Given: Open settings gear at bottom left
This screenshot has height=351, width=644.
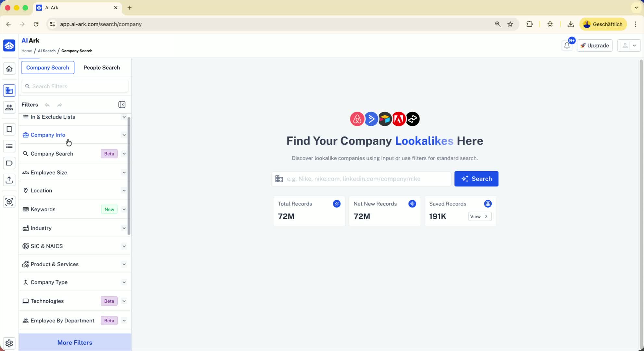Looking at the screenshot, I should (9, 343).
